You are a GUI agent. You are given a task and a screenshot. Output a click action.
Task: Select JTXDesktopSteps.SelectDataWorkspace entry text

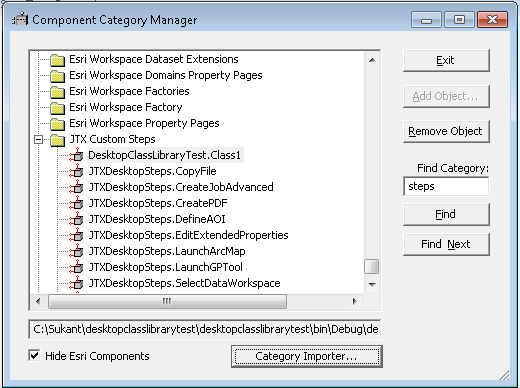coord(184,283)
